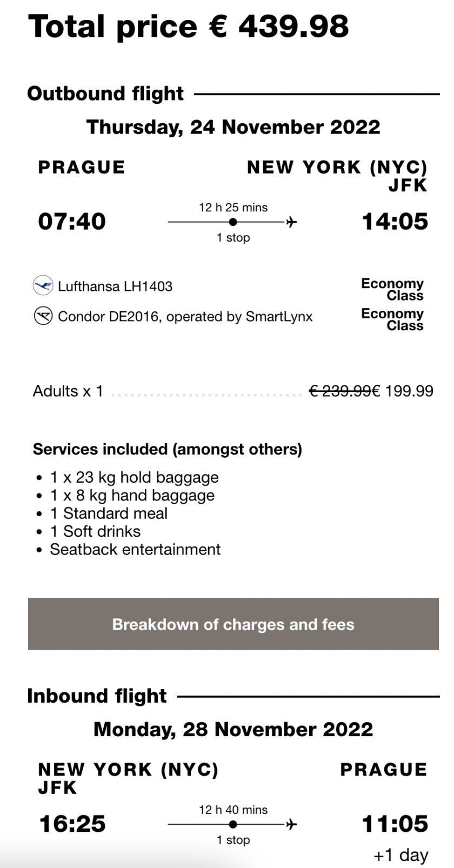
Task: Select the 16:25 inbound departure time
Action: tap(72, 824)
